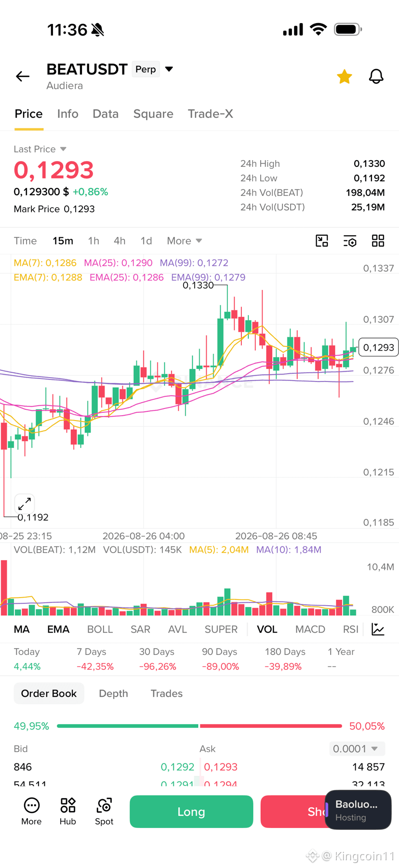Tap the 90 Days -89,00% performance
399x868 pixels.
(220, 659)
